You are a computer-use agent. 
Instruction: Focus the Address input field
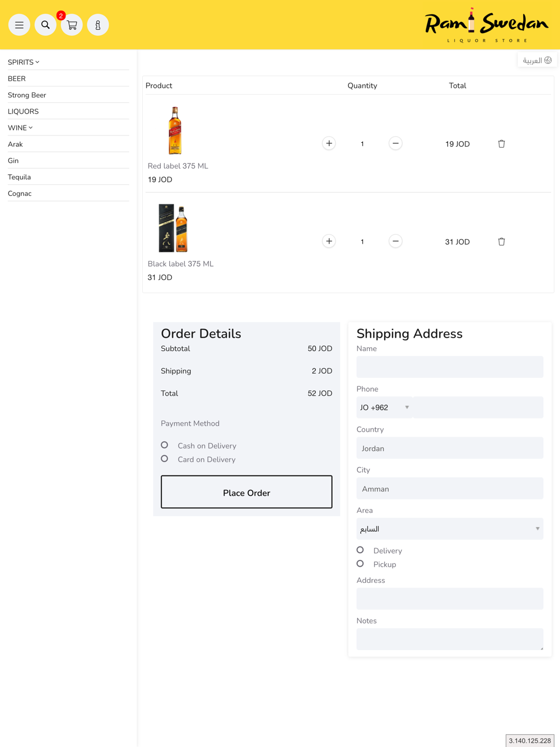click(450, 599)
